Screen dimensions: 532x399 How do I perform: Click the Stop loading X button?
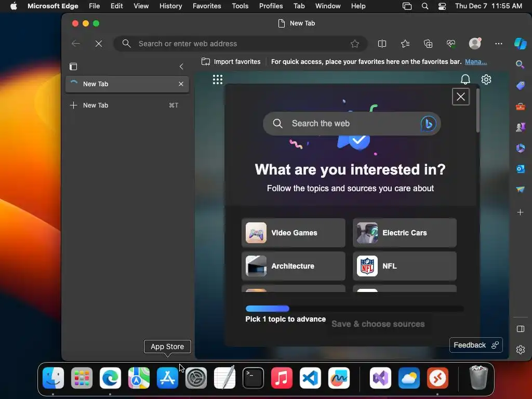point(99,44)
